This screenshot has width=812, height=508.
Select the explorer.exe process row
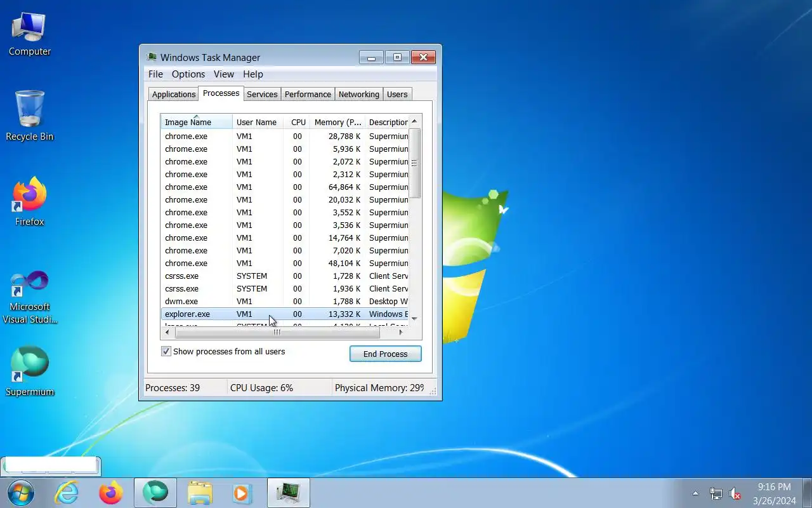point(285,314)
